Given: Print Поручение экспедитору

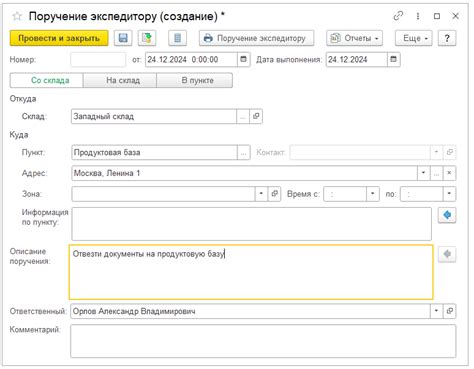Looking at the screenshot, I should (256, 38).
